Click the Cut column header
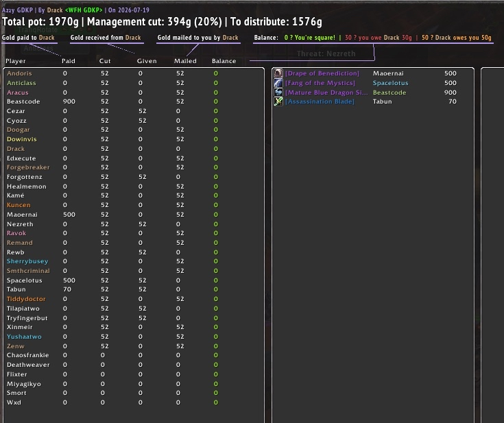Image resolution: width=504 pixels, height=423 pixels. pos(105,61)
